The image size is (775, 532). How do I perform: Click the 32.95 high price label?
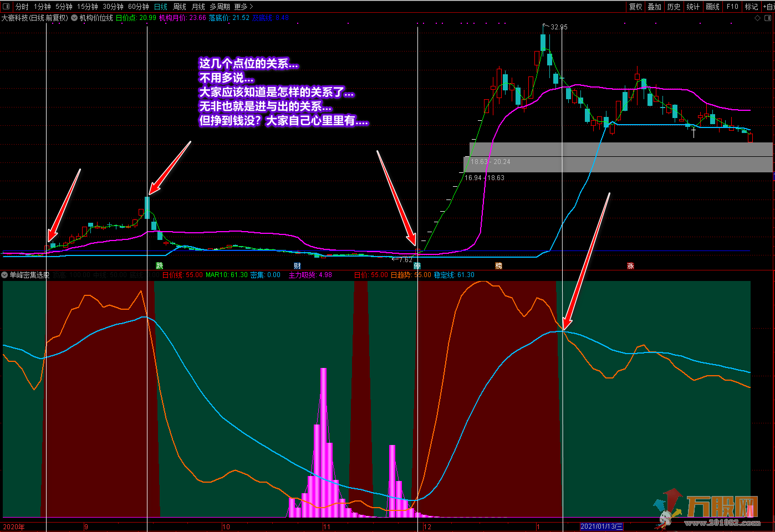(559, 27)
